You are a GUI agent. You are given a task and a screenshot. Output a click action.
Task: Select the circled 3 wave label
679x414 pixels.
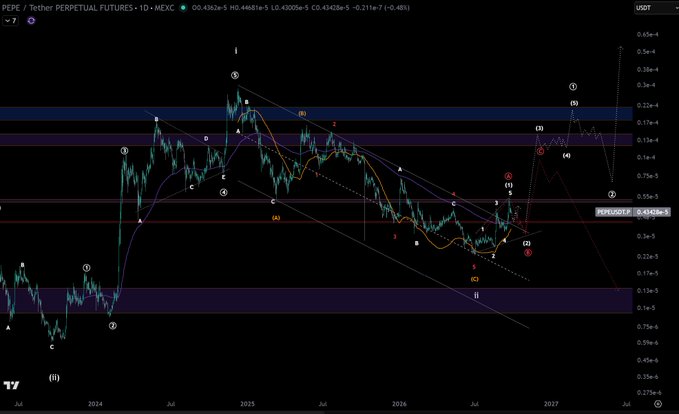point(124,151)
